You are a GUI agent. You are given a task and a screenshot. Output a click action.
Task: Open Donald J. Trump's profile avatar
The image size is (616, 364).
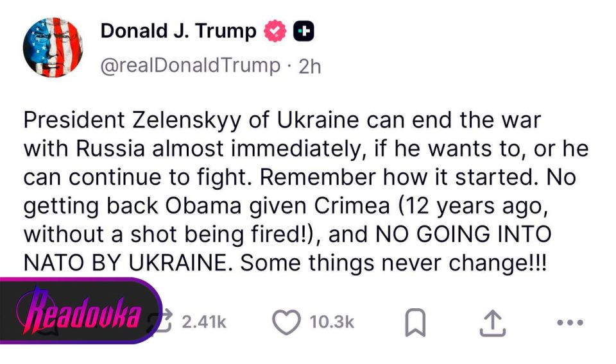tap(53, 47)
